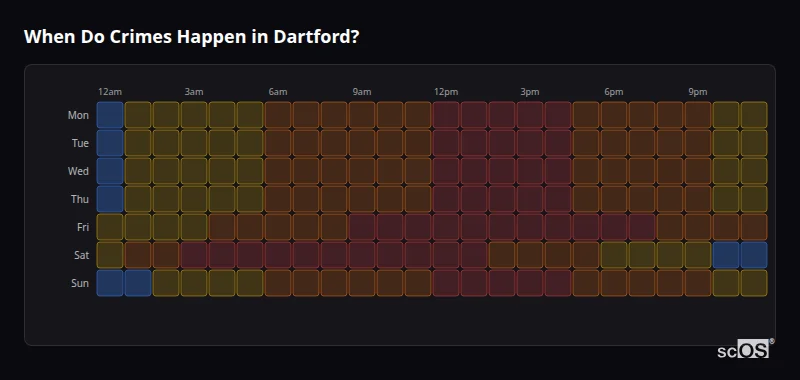Click the Wednesday 12am heatmap cell
This screenshot has width=800, height=380.
tap(110, 171)
